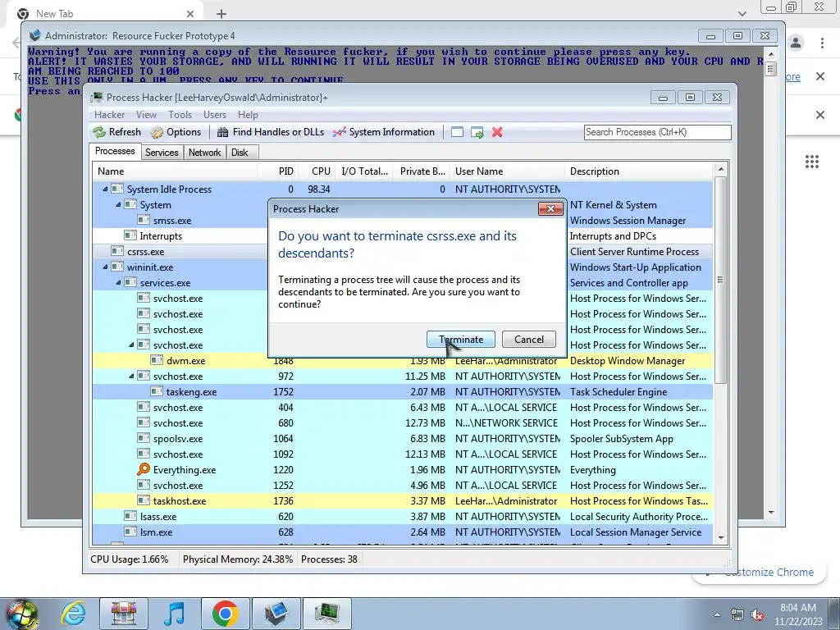Sort by the PID column header
The width and height of the screenshot is (840, 630).
point(277,171)
